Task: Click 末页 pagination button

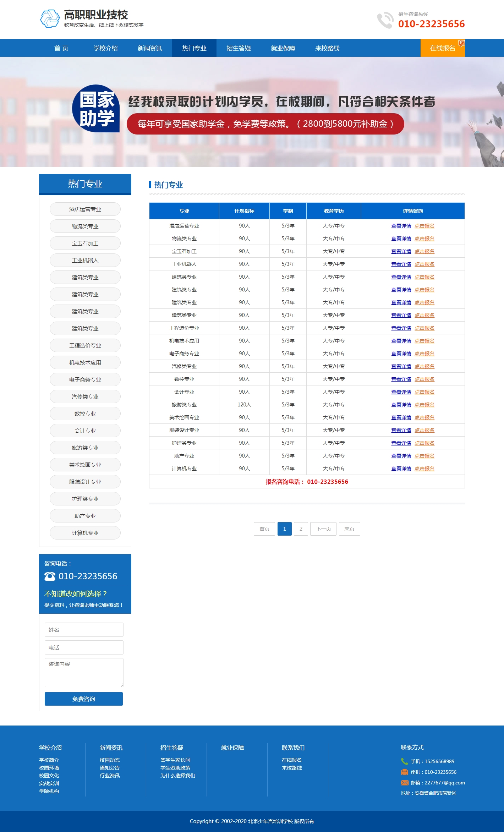Action: tap(350, 529)
